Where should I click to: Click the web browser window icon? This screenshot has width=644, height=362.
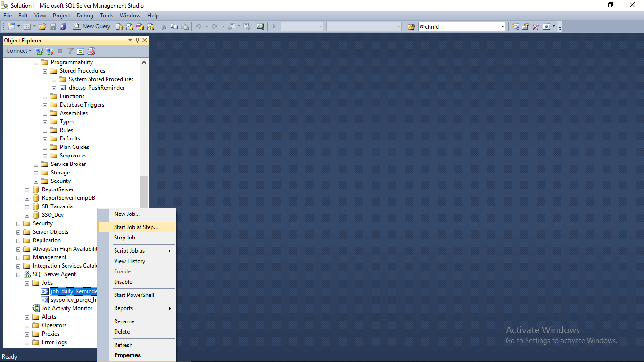pyautogui.click(x=546, y=26)
